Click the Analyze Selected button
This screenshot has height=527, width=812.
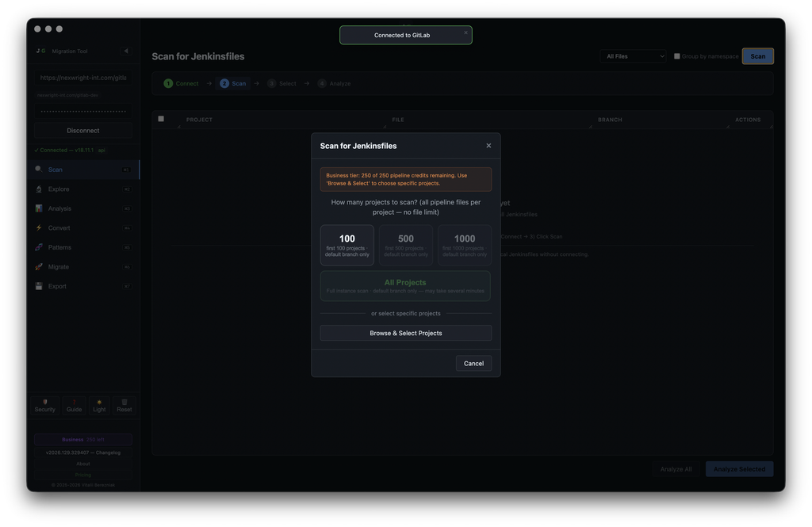tap(739, 469)
